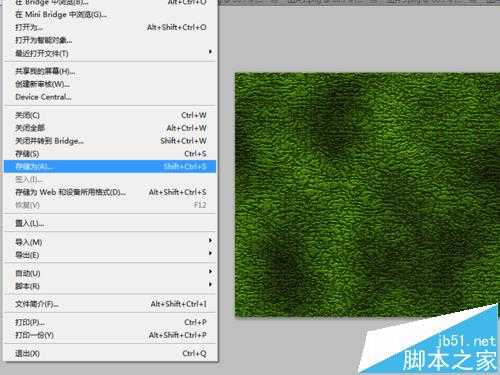Expand 导入(M) import submenu
The width and height of the screenshot is (500, 375).
click(x=110, y=242)
